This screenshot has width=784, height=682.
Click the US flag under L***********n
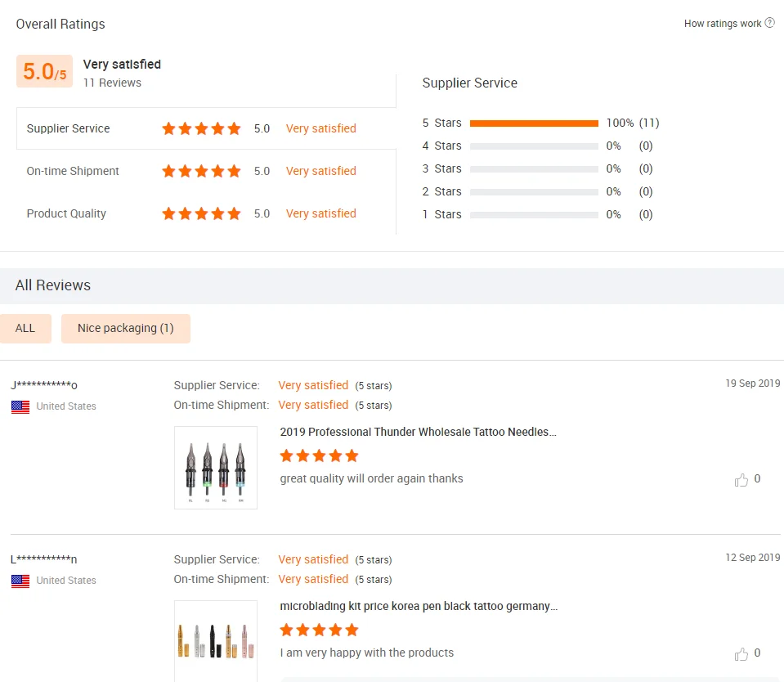20,581
